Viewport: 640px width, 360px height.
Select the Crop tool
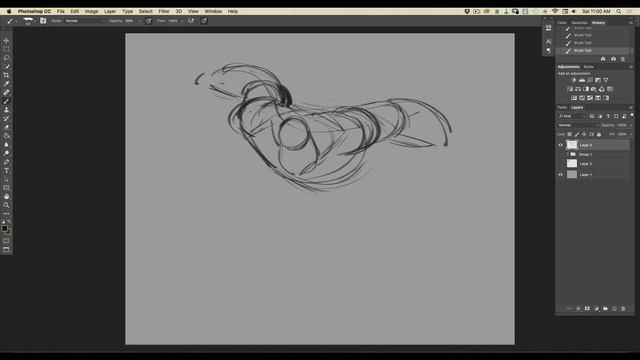click(x=6, y=75)
